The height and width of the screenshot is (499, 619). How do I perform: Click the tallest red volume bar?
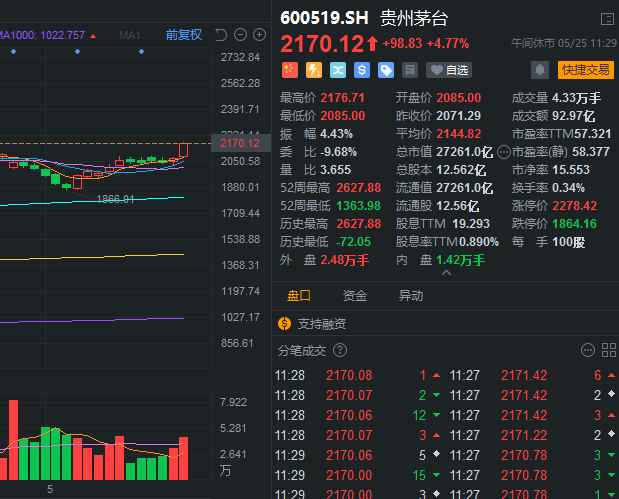click(13, 439)
